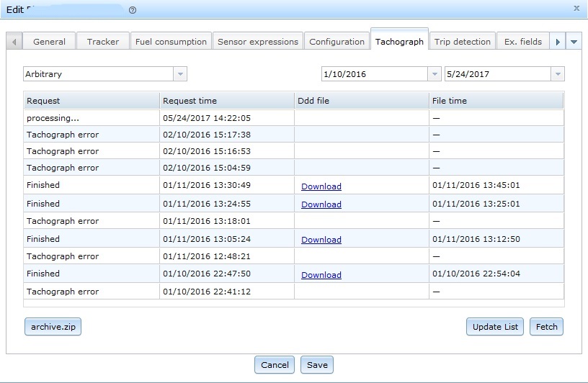Open the 5/24/2017 end date picker arrow
The image size is (588, 383).
558,74
